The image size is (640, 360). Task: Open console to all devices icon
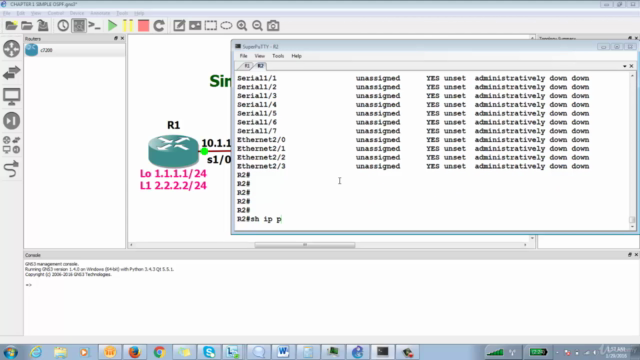click(x=95, y=26)
